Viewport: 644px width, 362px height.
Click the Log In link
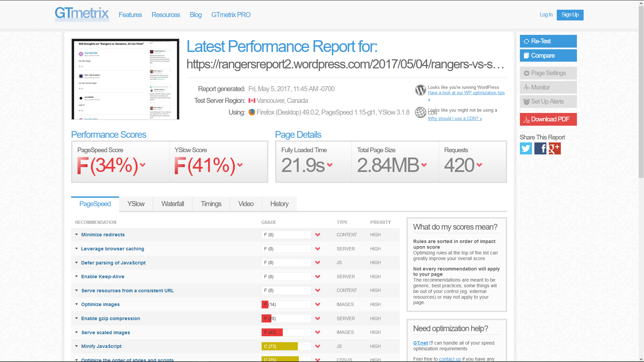pos(546,15)
